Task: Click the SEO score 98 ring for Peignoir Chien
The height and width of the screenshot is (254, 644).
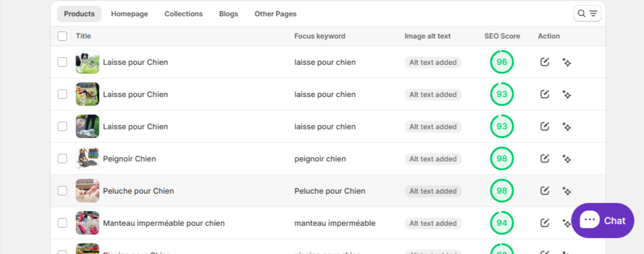Action: pyautogui.click(x=502, y=159)
